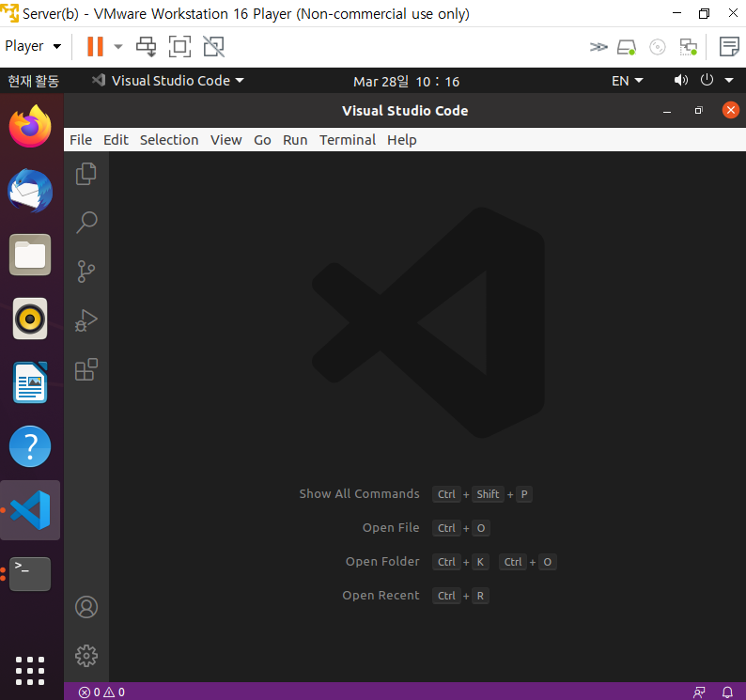Open the Visual Studio Code app menu in top bar

click(x=168, y=81)
